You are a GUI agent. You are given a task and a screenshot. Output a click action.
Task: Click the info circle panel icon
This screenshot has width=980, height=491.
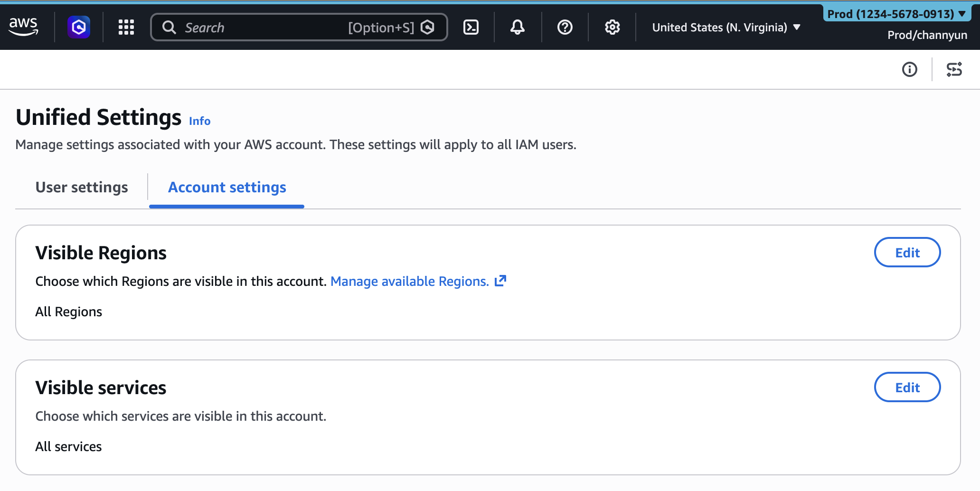pyautogui.click(x=909, y=69)
